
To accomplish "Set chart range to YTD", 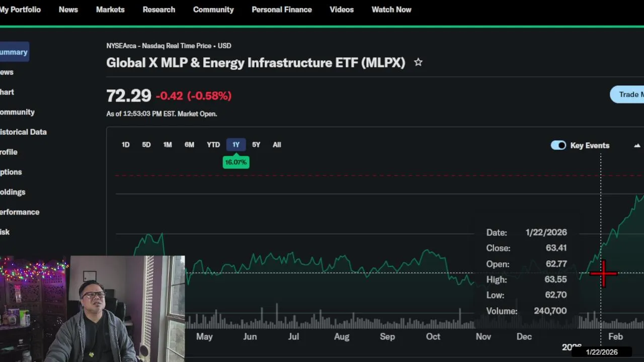I will tap(213, 145).
